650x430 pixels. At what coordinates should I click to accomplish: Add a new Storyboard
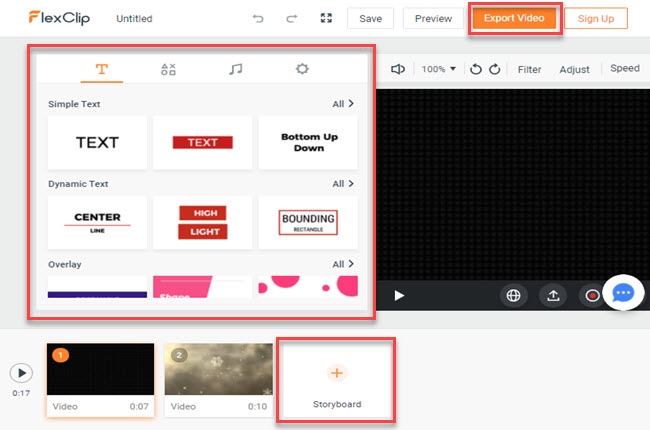coord(337,380)
